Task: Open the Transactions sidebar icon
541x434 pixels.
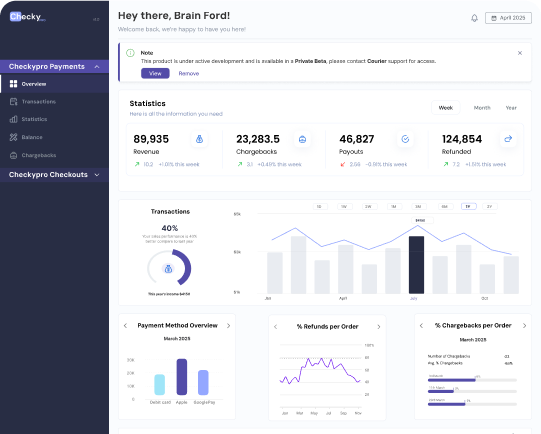Action: (13, 101)
